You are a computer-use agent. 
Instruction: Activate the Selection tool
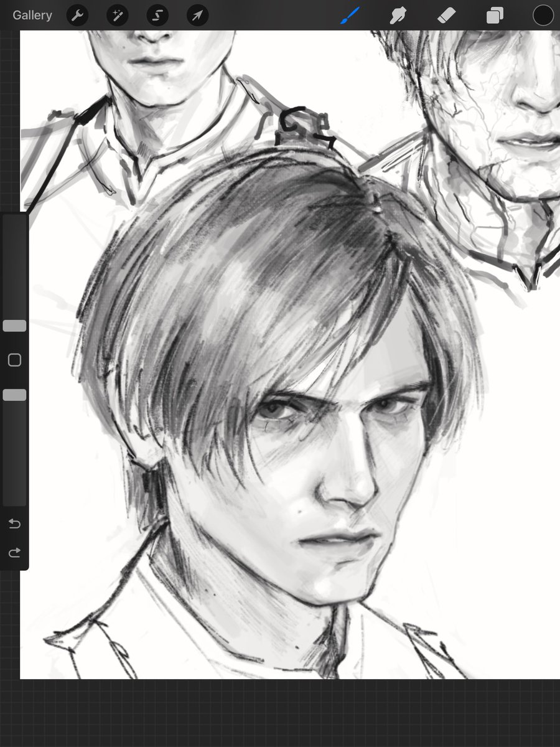(157, 16)
